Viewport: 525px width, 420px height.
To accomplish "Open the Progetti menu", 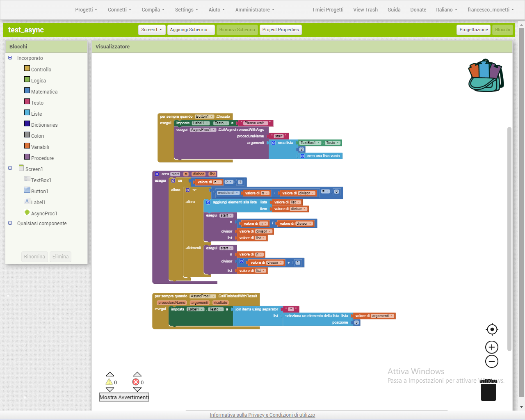I will pyautogui.click(x=86, y=9).
